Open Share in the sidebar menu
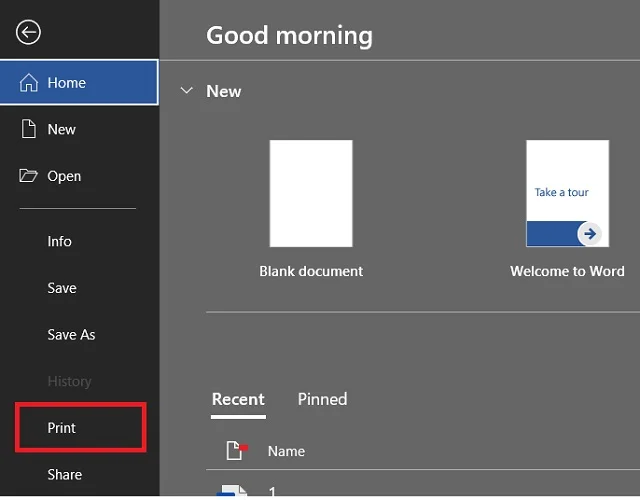 64,474
